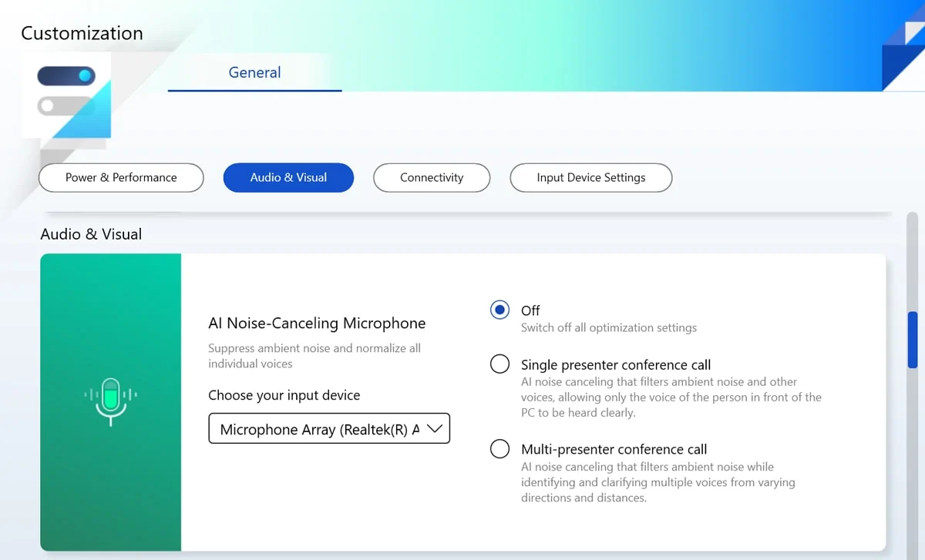Click the "Multi-presenter conference call" label text
The image size is (925, 560).
click(x=614, y=450)
